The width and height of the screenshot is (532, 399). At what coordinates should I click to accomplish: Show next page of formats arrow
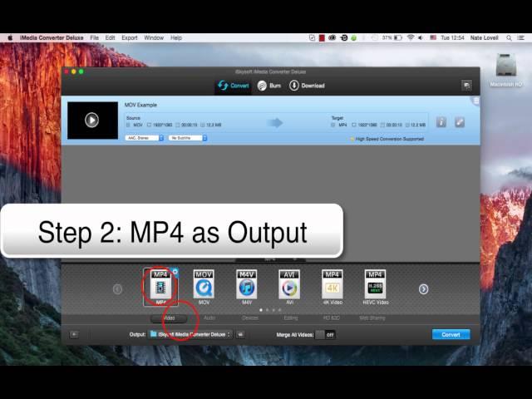(x=423, y=289)
